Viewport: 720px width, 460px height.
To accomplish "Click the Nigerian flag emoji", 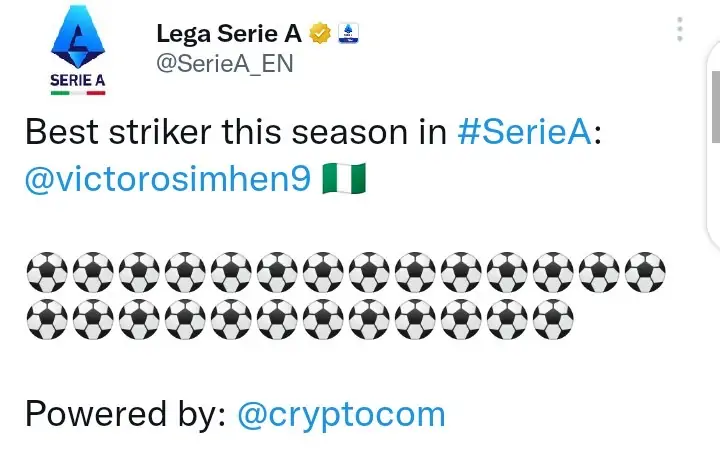I will click(345, 182).
